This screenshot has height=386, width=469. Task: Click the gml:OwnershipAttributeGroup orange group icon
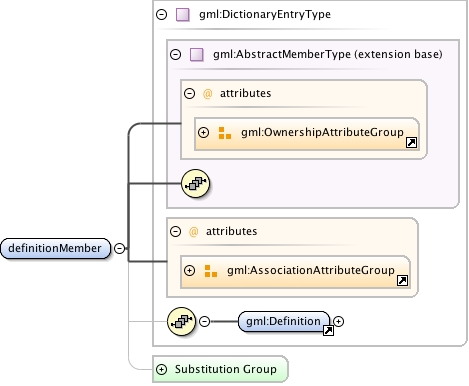coord(225,133)
